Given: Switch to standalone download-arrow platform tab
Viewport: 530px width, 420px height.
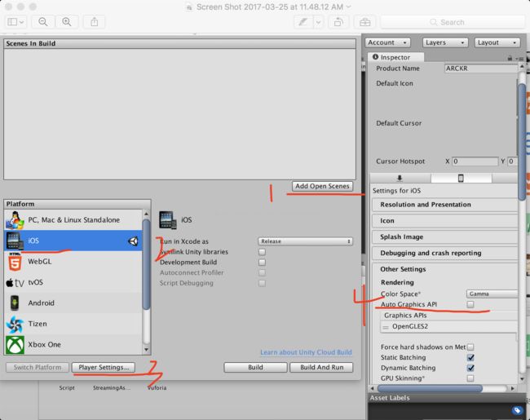Looking at the screenshot, I should [400, 179].
